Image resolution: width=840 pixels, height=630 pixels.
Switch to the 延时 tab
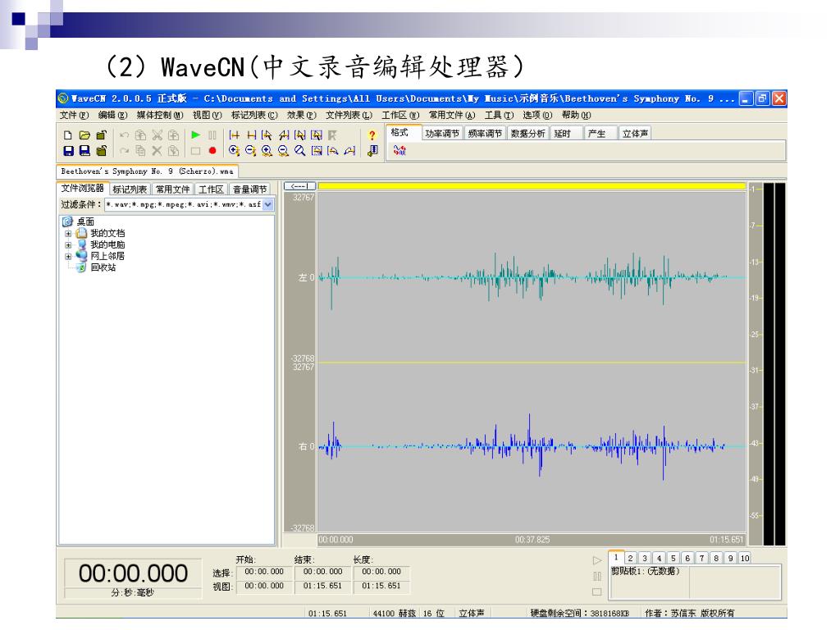[x=566, y=134]
